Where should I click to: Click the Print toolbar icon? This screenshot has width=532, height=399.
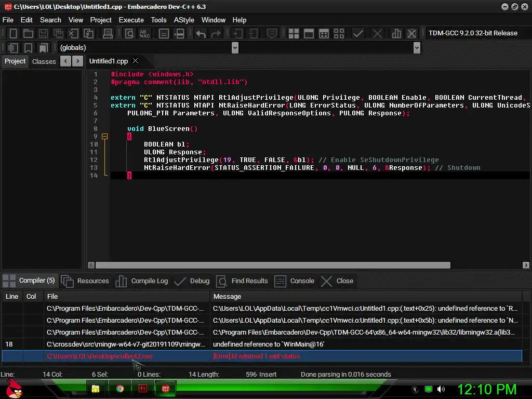click(x=108, y=34)
